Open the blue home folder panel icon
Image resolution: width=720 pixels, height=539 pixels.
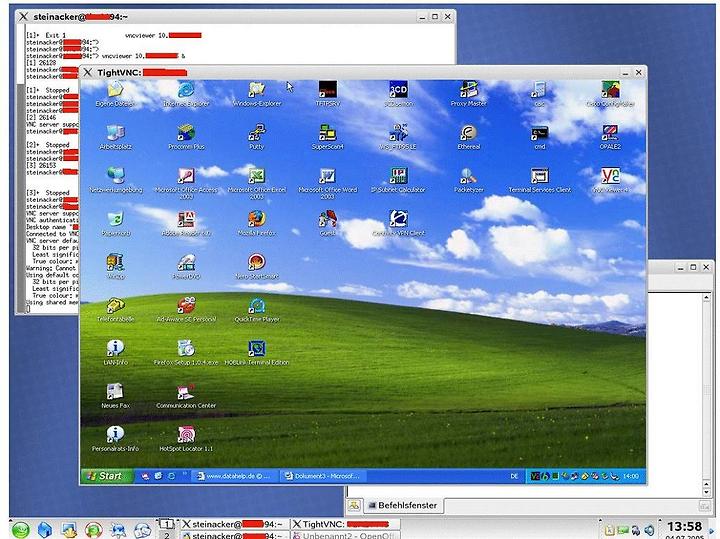(45, 530)
